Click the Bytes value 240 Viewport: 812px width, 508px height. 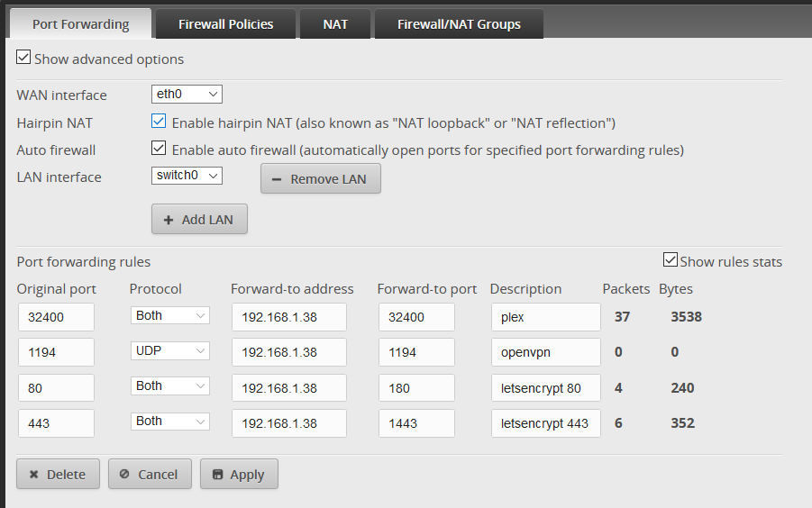click(x=682, y=388)
